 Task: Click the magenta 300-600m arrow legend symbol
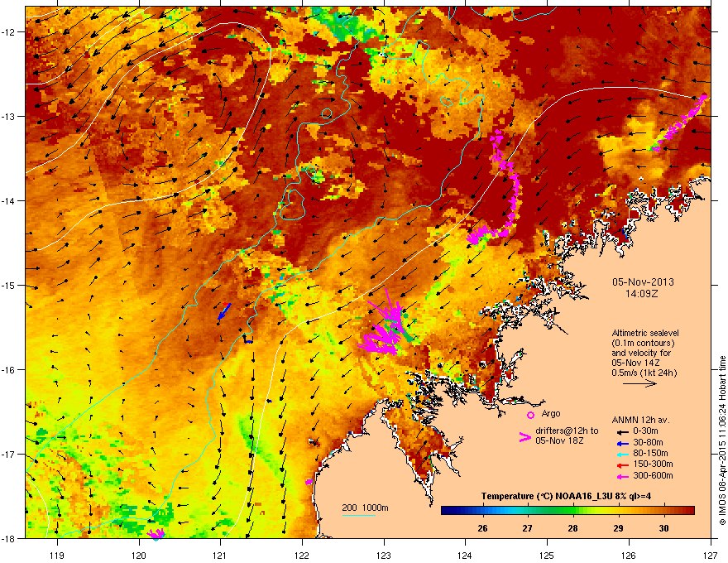pyautogui.click(x=621, y=476)
